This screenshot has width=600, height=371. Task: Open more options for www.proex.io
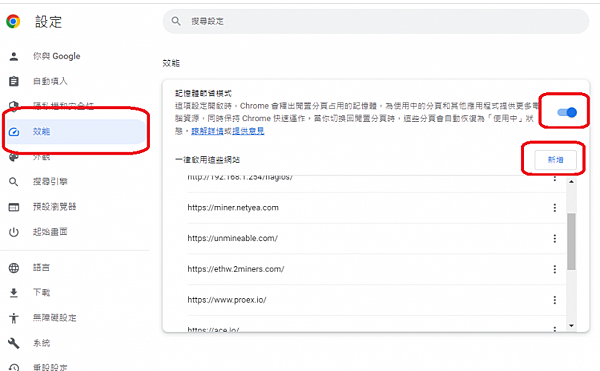coord(554,300)
